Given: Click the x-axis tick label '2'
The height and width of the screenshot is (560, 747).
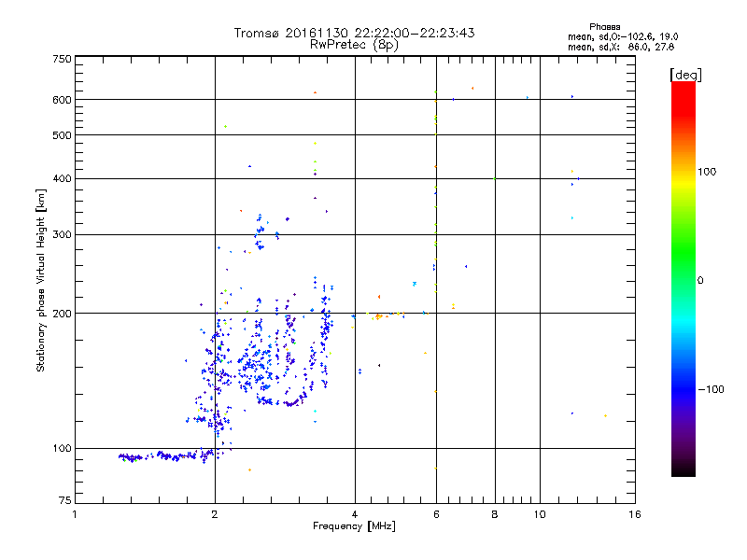Looking at the screenshot, I should click(x=215, y=514).
